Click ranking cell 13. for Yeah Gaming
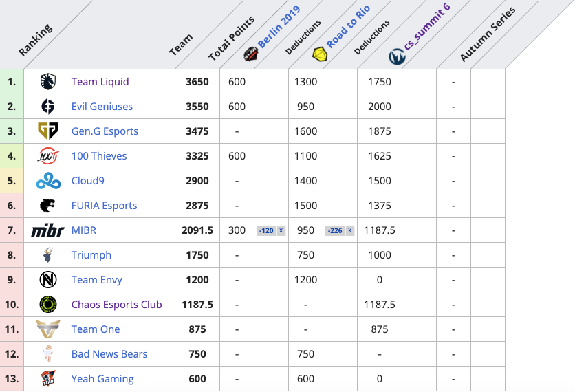 (x=12, y=378)
